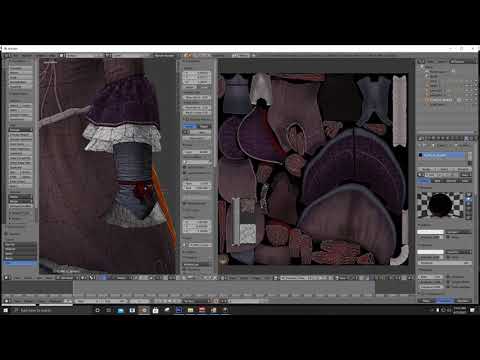Click the timeline start frame field

[x=87, y=301]
